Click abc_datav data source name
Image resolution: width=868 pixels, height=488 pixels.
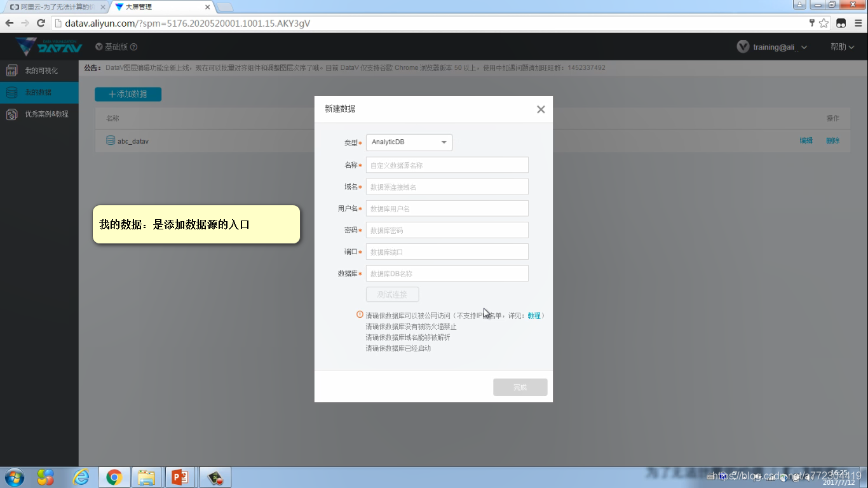click(133, 141)
